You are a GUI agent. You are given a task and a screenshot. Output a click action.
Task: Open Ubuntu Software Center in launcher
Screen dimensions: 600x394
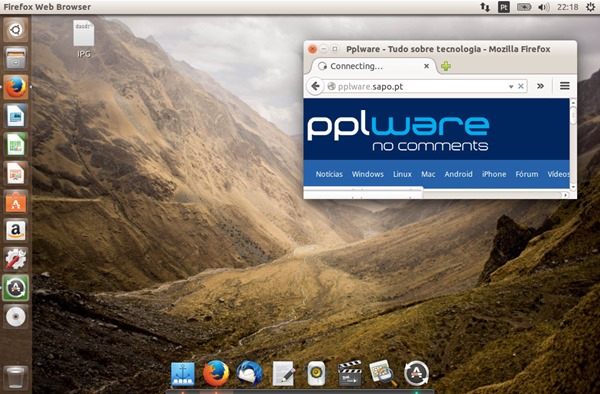tap(16, 202)
